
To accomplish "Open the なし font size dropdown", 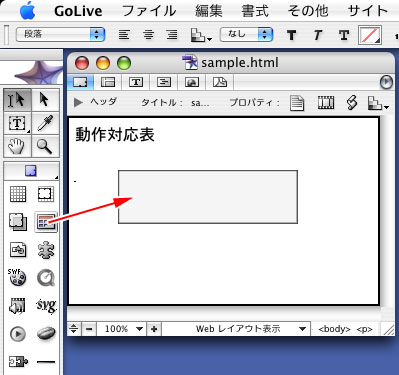I will pos(247,34).
